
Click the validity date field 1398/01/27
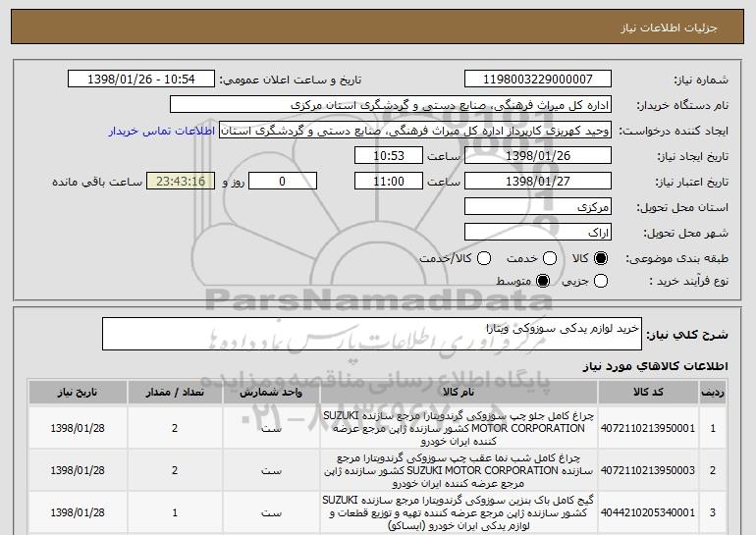coord(538,182)
